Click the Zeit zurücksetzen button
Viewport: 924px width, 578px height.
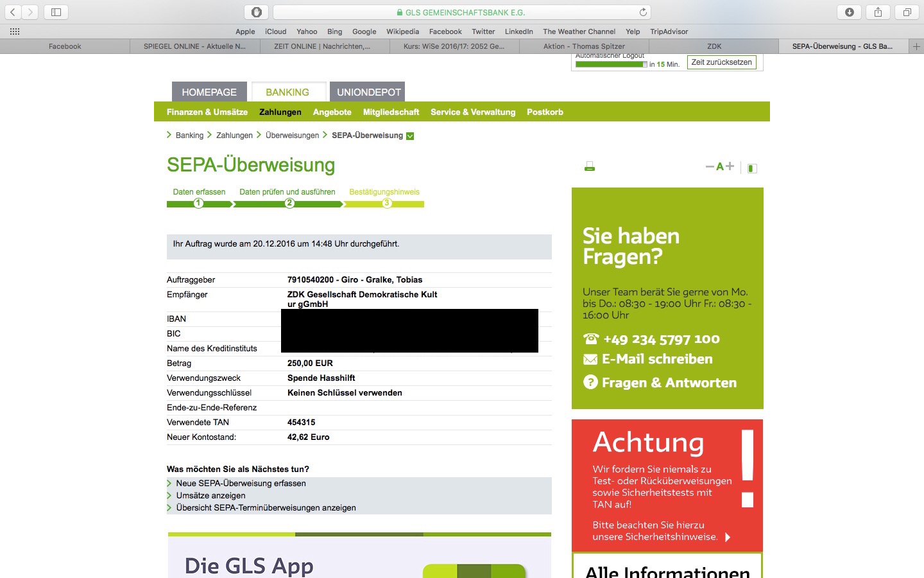tap(721, 62)
